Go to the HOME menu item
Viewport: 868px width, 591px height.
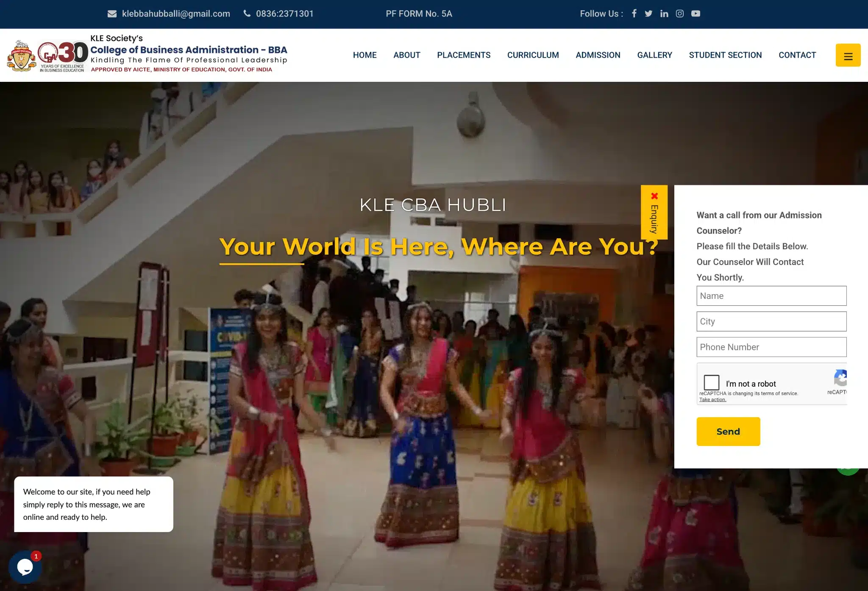(x=365, y=55)
